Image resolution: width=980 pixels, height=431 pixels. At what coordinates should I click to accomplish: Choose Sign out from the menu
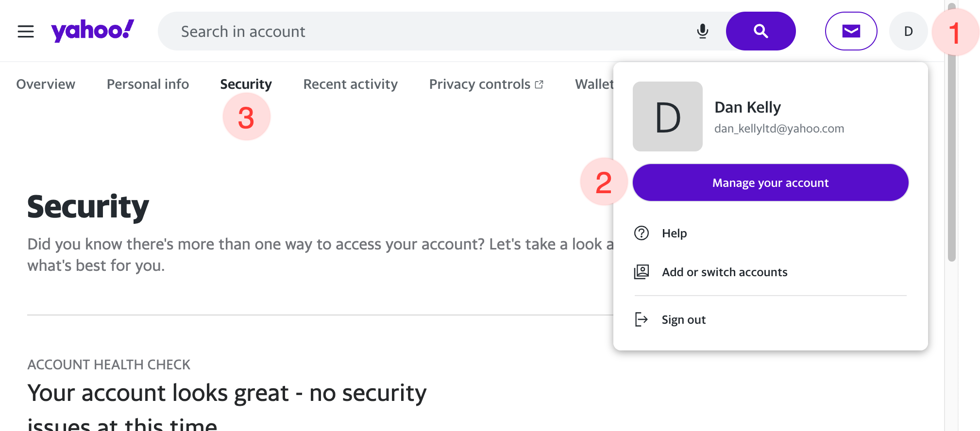[x=683, y=320]
